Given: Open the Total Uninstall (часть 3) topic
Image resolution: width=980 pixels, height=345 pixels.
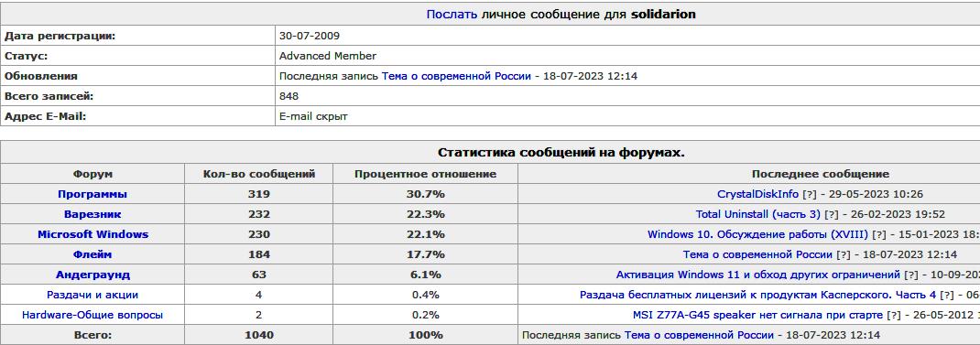Looking at the screenshot, I should click(x=758, y=214).
